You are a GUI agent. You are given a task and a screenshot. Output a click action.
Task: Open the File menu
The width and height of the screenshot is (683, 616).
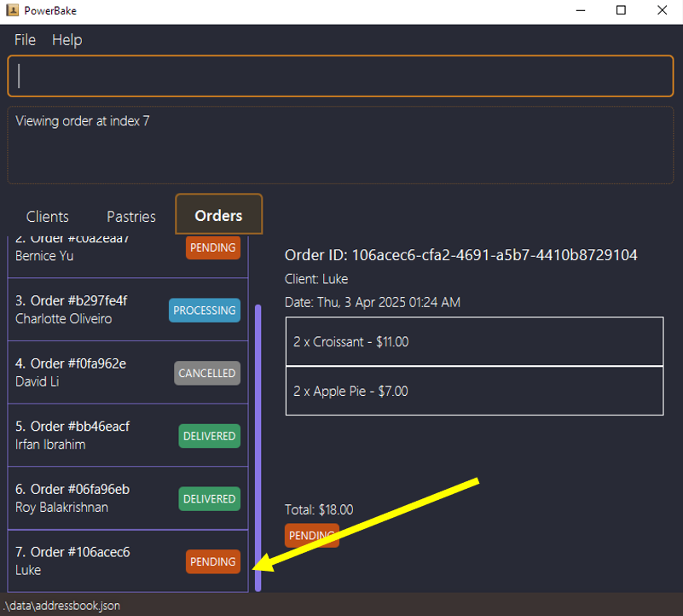pyautogui.click(x=25, y=40)
